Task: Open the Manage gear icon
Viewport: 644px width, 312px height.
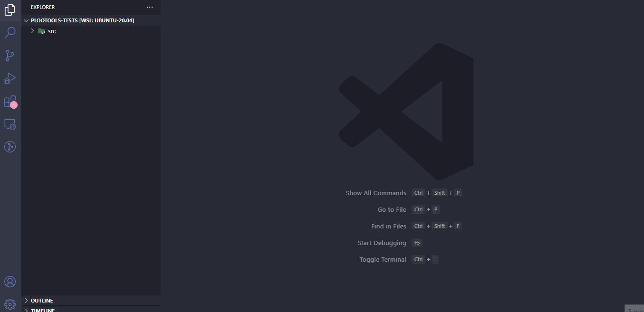Action: (10, 304)
